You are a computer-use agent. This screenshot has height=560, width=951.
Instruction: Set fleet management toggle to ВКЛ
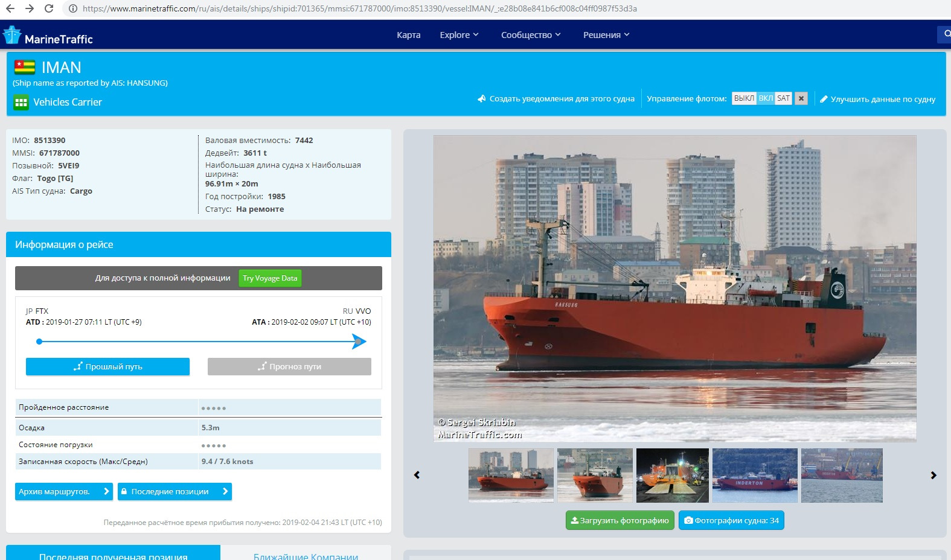coord(766,98)
